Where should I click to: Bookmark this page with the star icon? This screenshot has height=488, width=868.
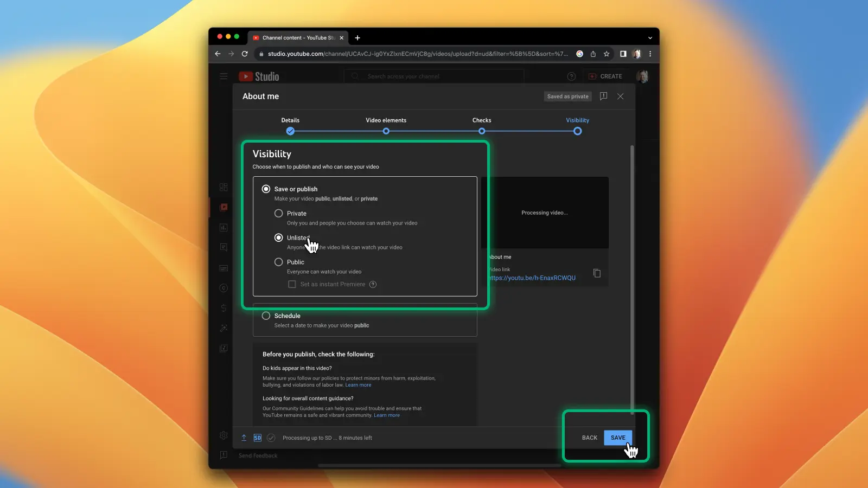tap(607, 54)
